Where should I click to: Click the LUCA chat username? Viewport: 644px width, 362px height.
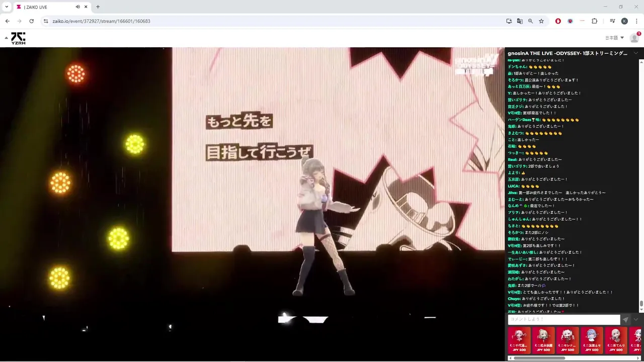(514, 186)
